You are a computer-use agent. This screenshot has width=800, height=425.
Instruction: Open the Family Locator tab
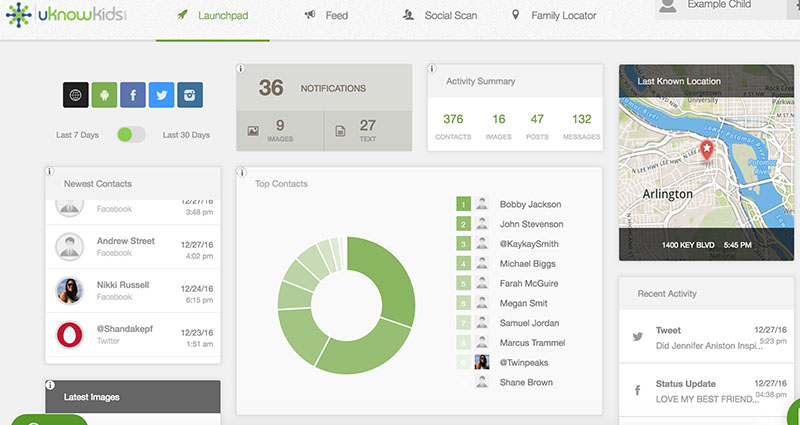[567, 16]
